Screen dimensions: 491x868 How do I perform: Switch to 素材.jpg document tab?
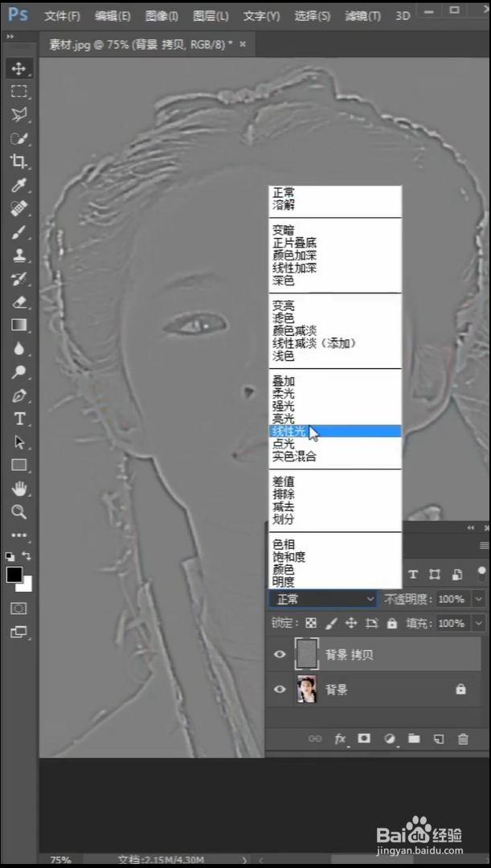pos(141,45)
